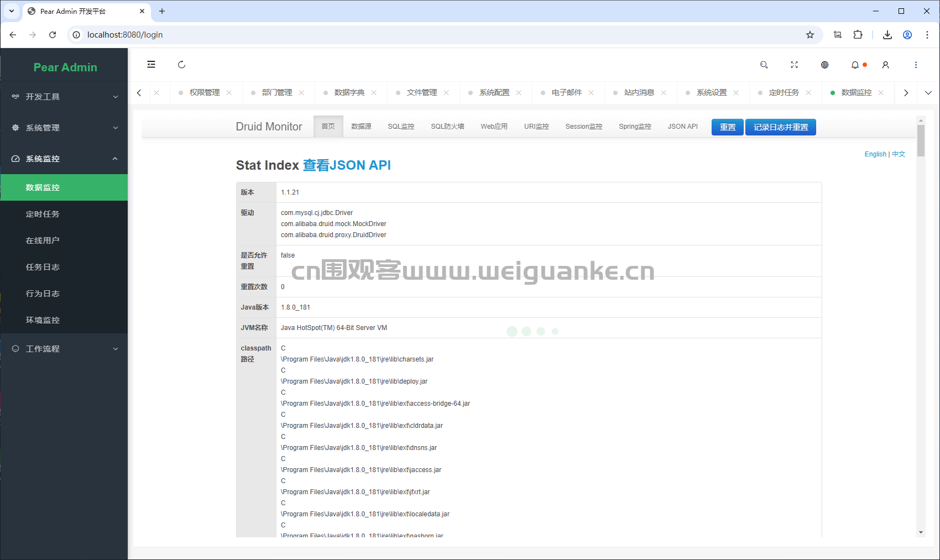The width and height of the screenshot is (940, 560).
Task: Open Druid SQL防火墙 tab
Action: 447,127
